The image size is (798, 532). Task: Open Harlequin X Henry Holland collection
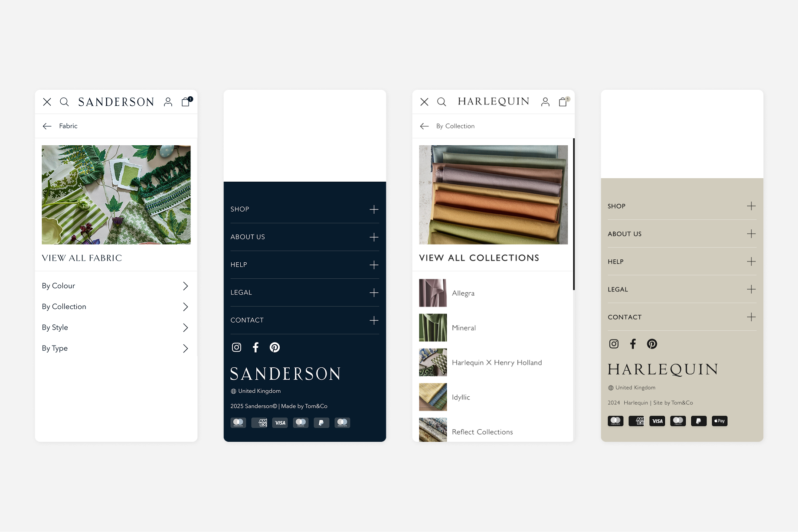pyautogui.click(x=494, y=362)
